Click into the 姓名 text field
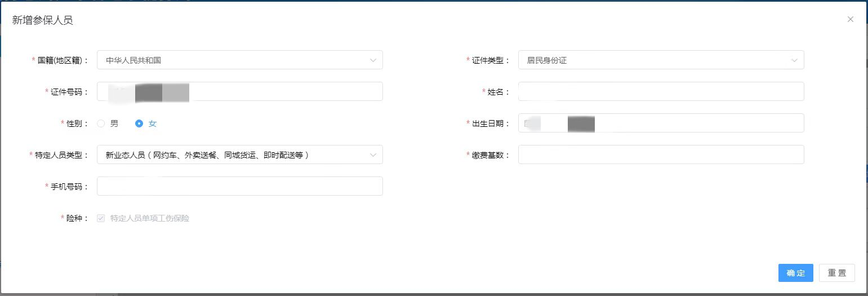The width and height of the screenshot is (868, 296). tap(660, 92)
